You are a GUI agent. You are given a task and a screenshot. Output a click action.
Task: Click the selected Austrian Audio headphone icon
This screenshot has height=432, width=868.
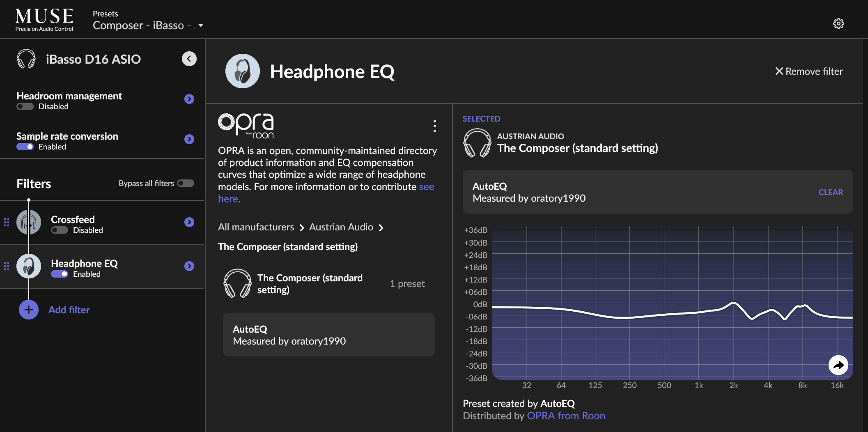[x=477, y=143]
